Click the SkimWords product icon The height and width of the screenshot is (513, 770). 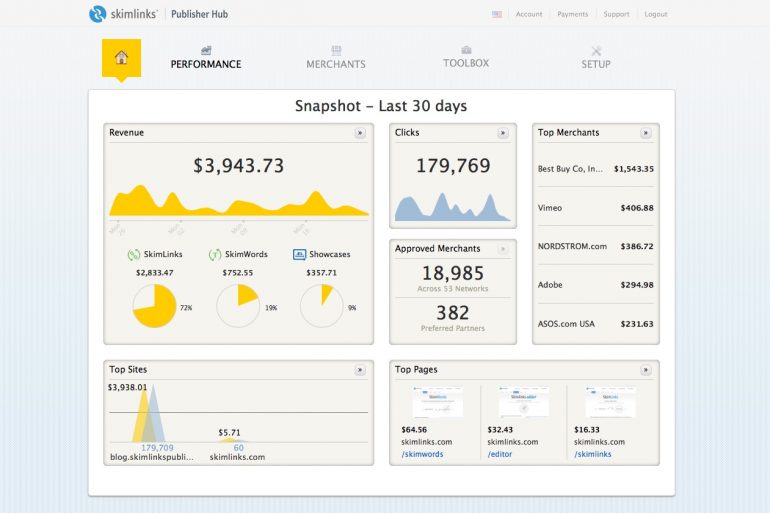[214, 255]
